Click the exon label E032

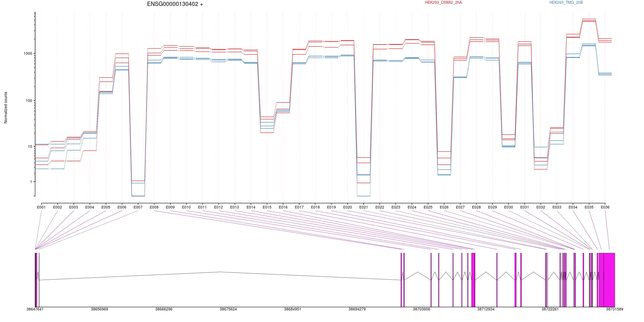[x=541, y=207]
